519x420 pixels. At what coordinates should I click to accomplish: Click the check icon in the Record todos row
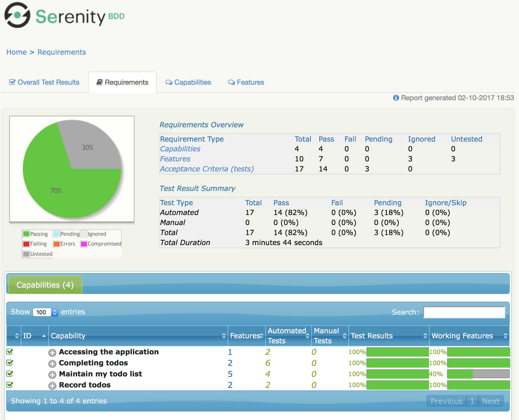pyautogui.click(x=10, y=385)
